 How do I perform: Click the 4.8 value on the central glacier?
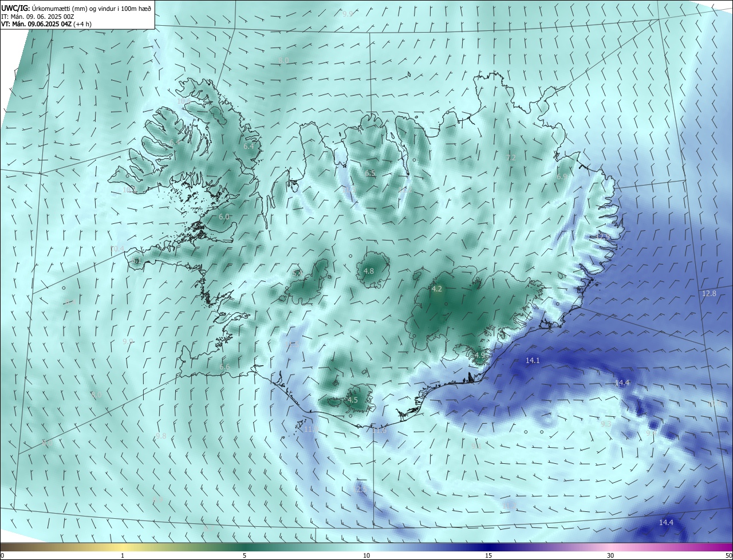click(369, 271)
